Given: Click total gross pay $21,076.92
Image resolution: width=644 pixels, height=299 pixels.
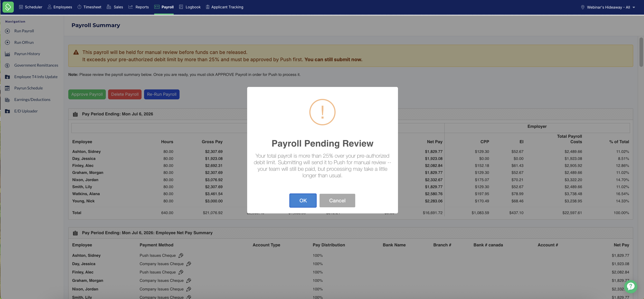Looking at the screenshot, I should click(x=213, y=213).
